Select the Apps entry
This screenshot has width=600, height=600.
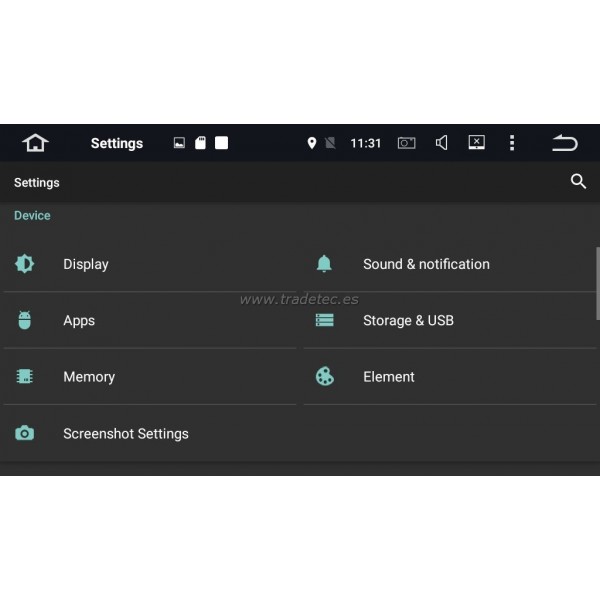[79, 321]
